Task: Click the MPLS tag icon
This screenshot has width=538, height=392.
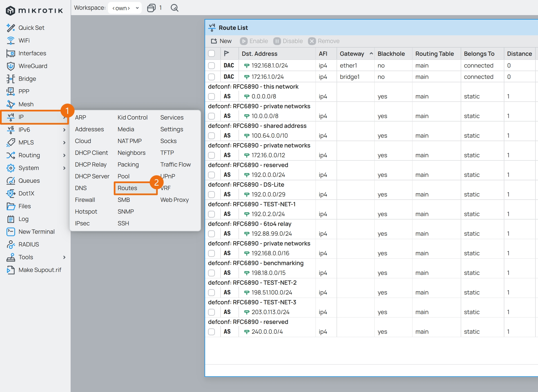Action: 11,143
